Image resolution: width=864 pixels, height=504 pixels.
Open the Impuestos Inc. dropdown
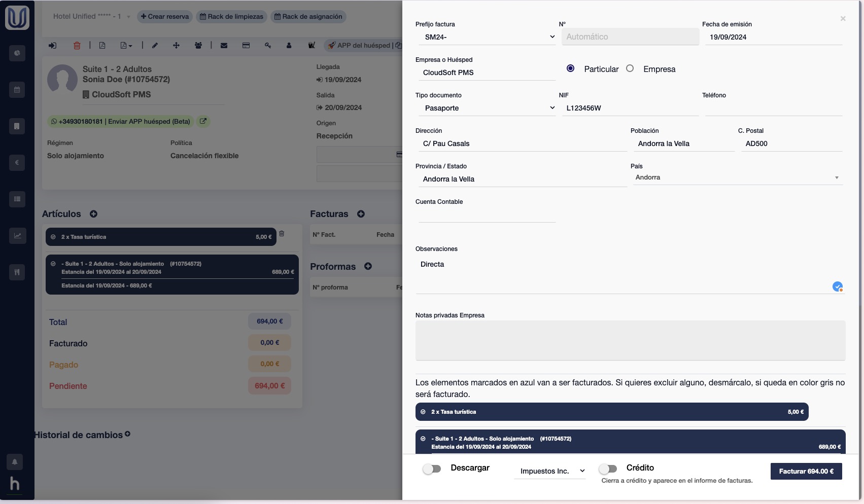551,471
